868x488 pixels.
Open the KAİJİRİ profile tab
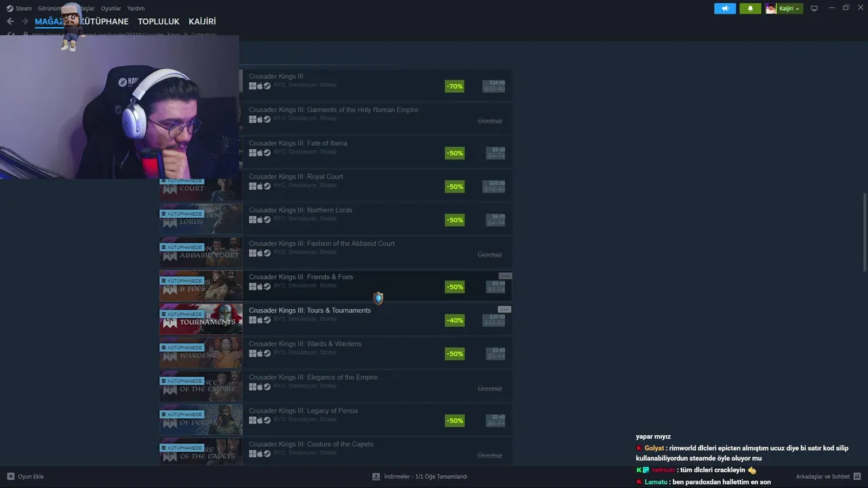click(x=202, y=22)
